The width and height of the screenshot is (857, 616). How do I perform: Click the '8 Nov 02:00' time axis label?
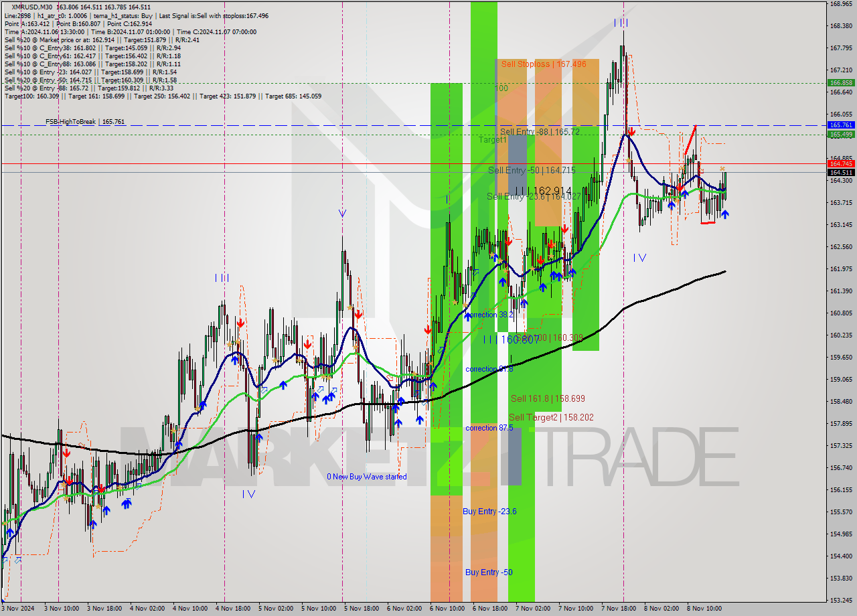point(662,609)
